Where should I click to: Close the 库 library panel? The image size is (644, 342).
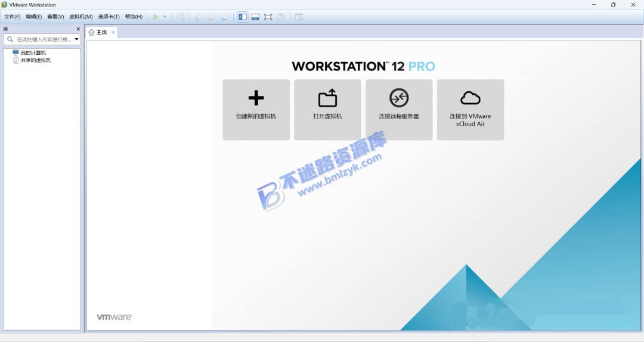78,29
